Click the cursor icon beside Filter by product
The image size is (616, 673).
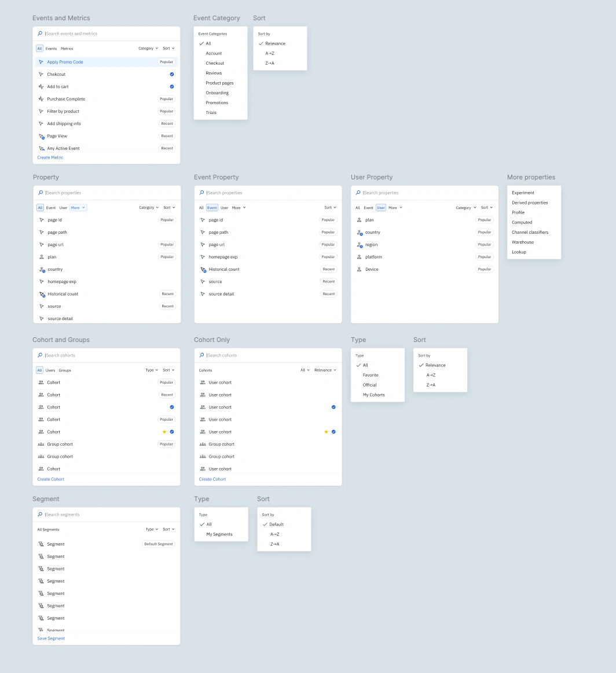click(41, 112)
